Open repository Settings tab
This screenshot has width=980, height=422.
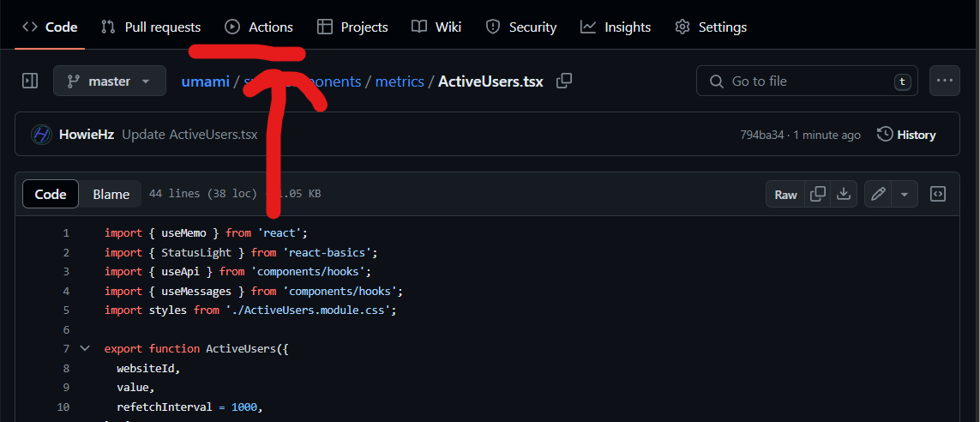click(x=711, y=27)
